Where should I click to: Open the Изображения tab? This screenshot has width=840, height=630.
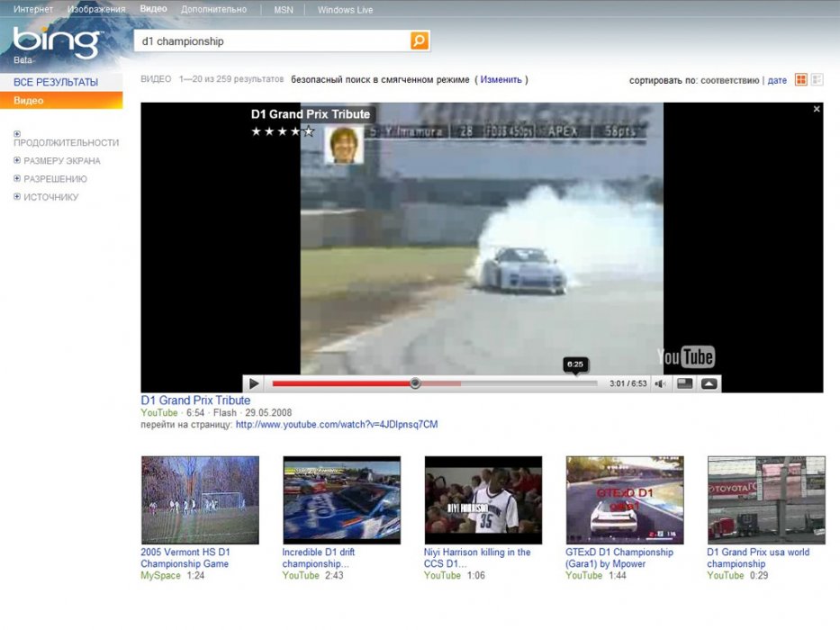(x=96, y=9)
